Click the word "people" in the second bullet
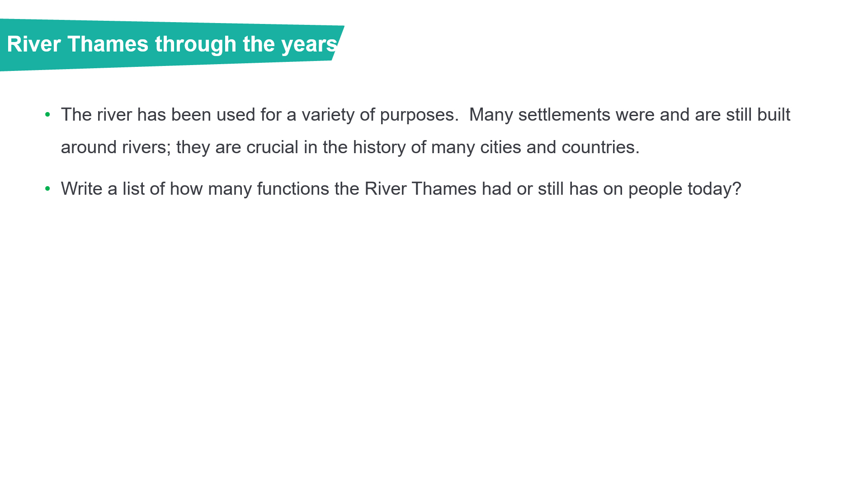Screen dimensions: 868x488 point(655,190)
